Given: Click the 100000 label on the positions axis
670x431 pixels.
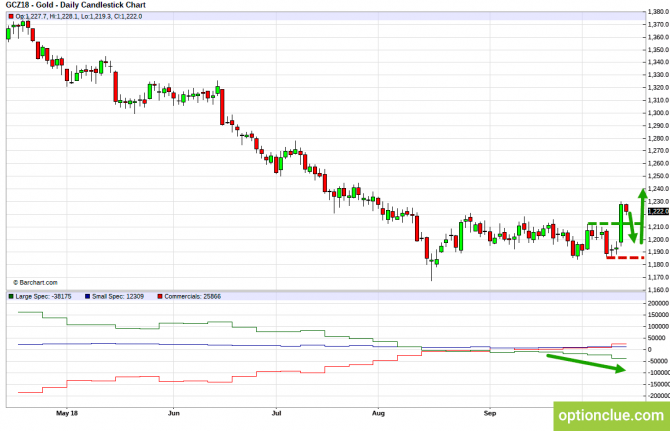Looking at the screenshot, I should [x=658, y=326].
